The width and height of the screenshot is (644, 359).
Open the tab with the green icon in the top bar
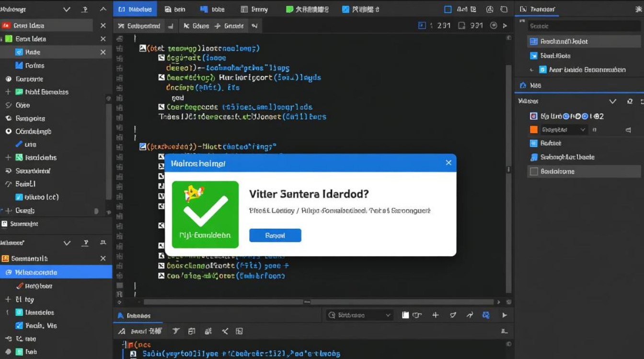click(307, 9)
